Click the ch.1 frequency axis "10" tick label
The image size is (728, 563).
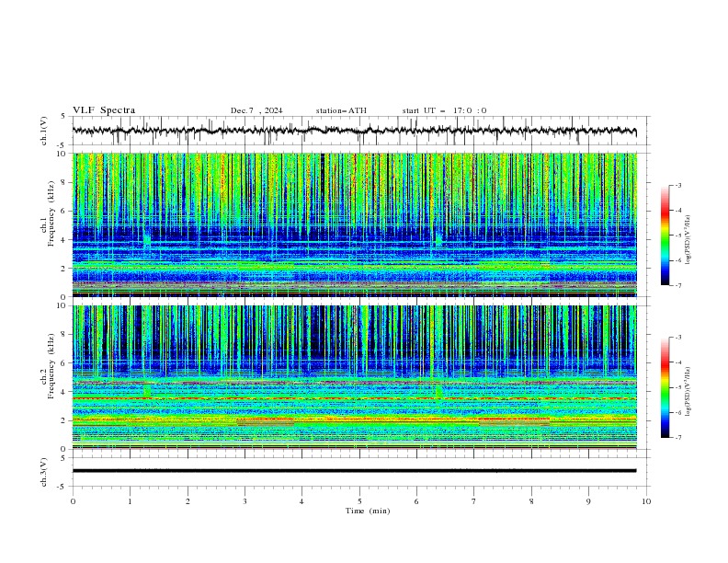(62, 154)
